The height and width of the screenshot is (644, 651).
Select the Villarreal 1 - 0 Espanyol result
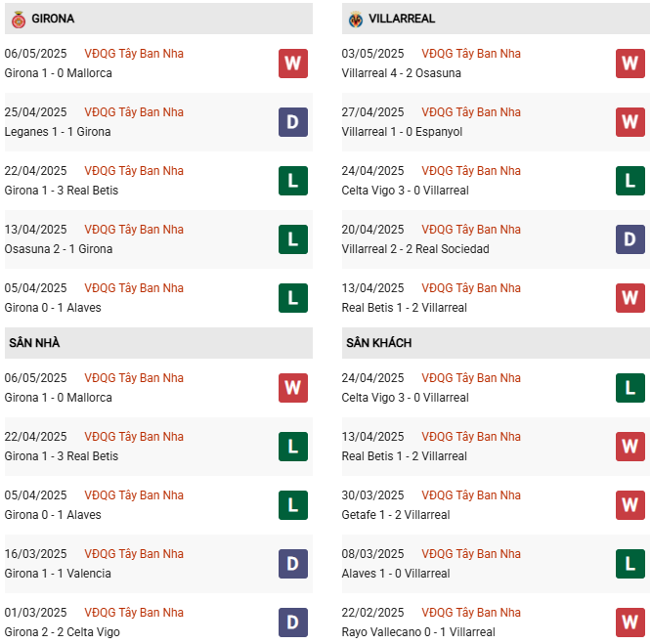(402, 132)
